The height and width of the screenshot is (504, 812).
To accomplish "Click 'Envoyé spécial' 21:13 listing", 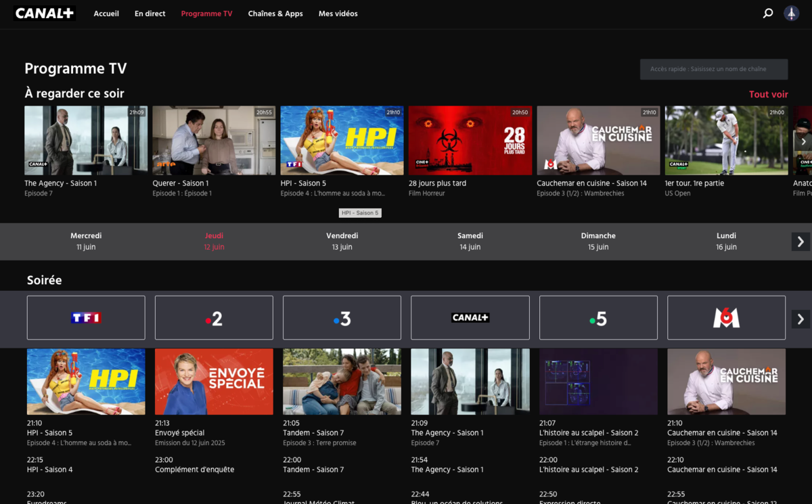I will (x=179, y=433).
